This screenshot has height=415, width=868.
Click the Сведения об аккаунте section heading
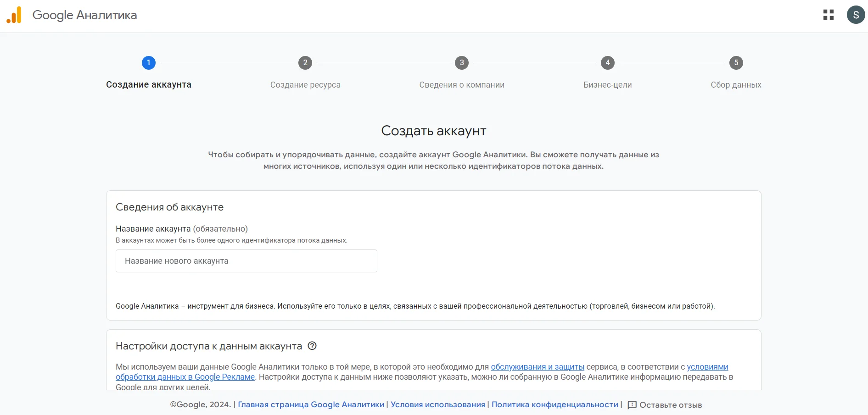point(170,207)
